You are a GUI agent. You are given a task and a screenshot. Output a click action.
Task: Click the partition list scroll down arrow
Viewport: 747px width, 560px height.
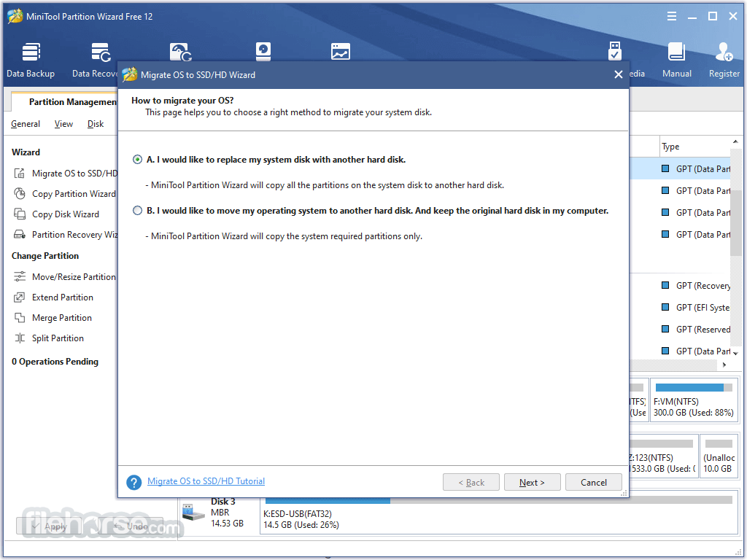coord(735,353)
